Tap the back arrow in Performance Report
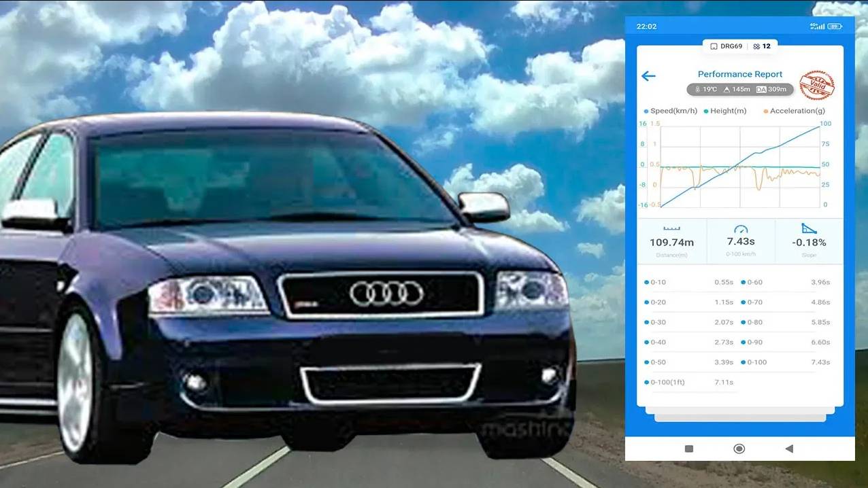The image size is (868, 488). coord(648,76)
